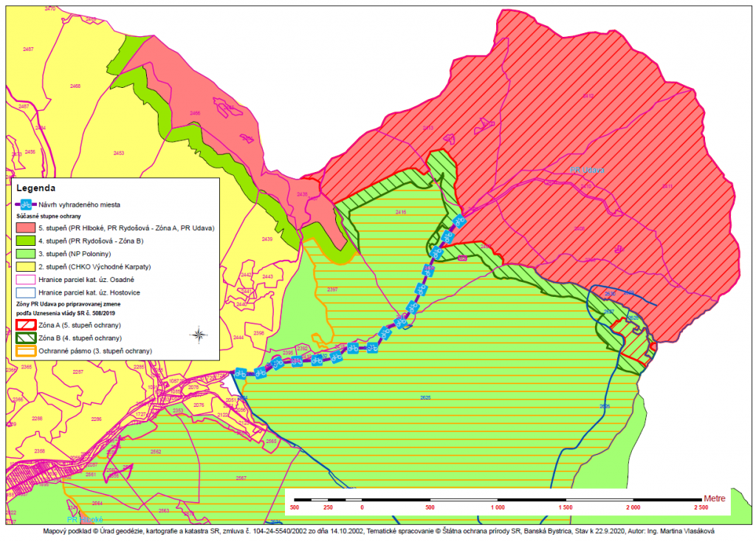Select the northernmost bicycle marker on the route
This screenshot has height=542, width=756.
[x=459, y=220]
